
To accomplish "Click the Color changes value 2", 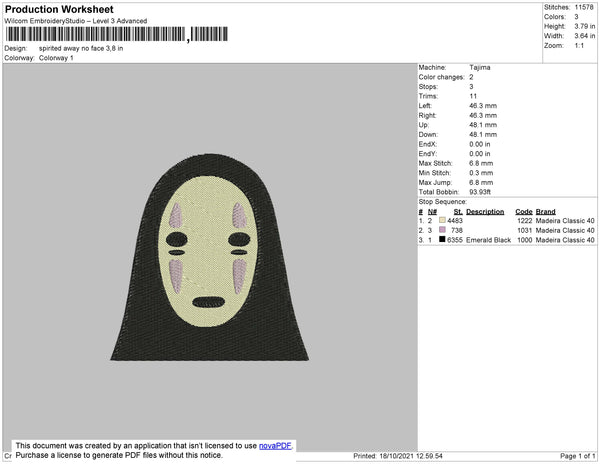I will (471, 77).
